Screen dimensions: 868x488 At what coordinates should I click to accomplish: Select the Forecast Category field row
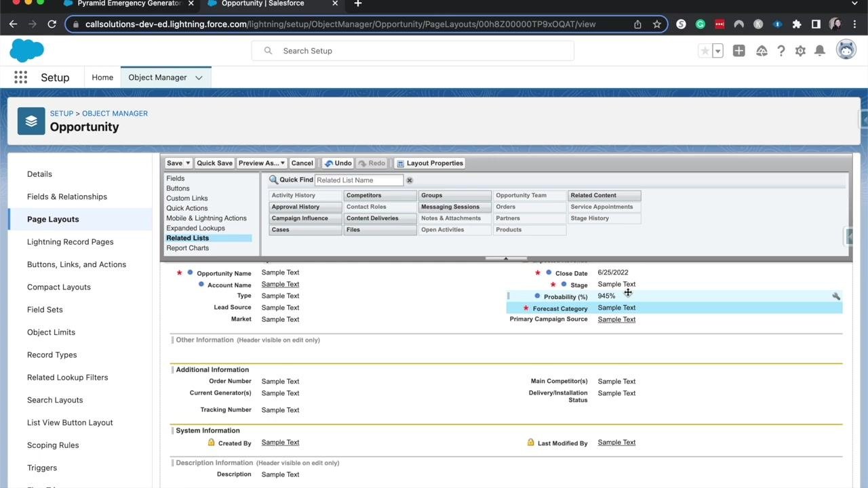(675, 308)
